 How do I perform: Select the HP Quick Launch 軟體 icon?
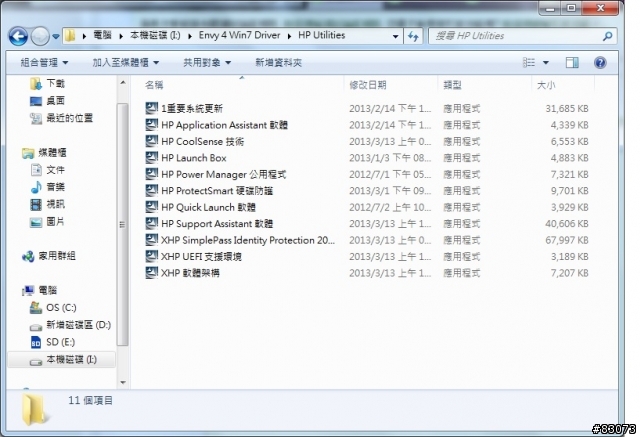[x=151, y=207]
